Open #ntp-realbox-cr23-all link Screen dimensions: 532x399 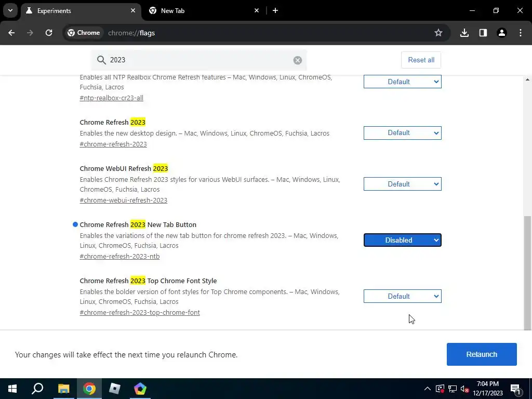pyautogui.click(x=111, y=98)
